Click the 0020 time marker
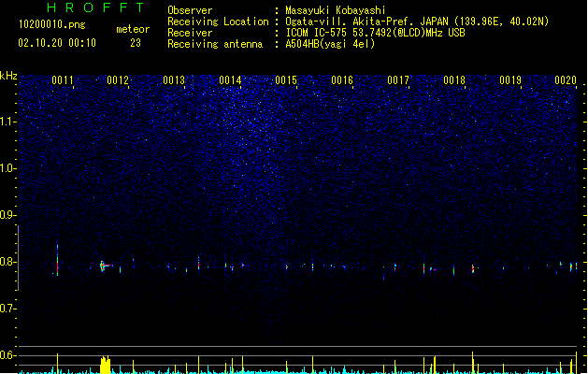The width and height of the screenshot is (588, 374). click(566, 80)
